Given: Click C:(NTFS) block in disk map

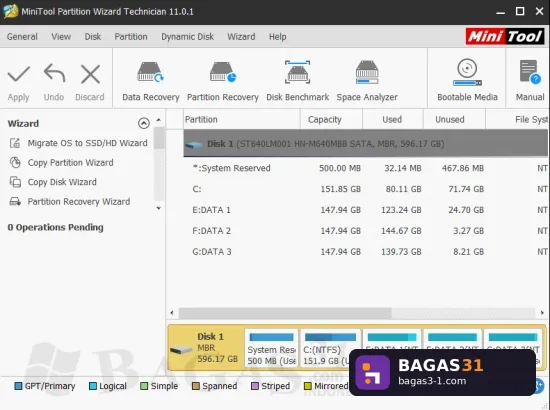Looking at the screenshot, I should [x=330, y=348].
